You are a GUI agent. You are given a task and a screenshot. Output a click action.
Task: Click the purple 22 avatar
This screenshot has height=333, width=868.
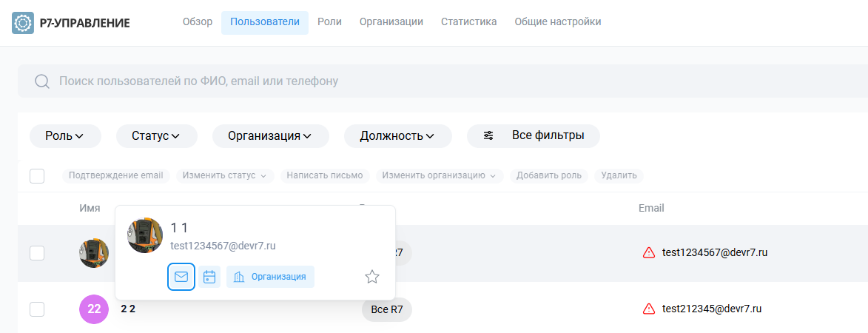click(x=94, y=309)
